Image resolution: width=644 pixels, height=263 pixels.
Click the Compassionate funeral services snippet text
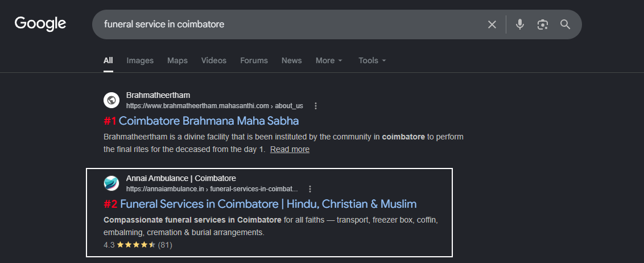271,226
